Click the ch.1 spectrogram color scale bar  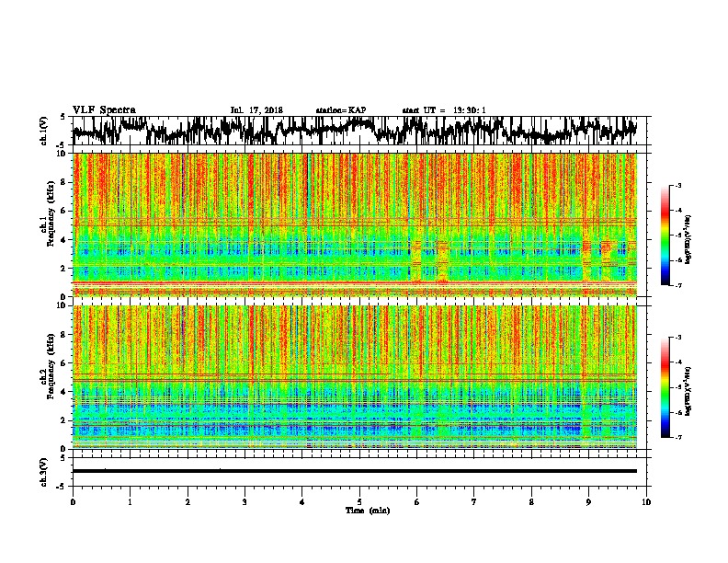coord(665,236)
